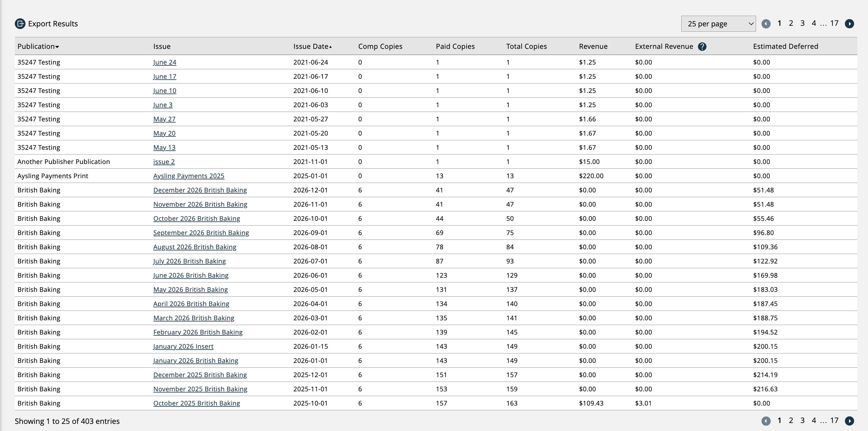Click the Estimated Deferred column header
The width and height of the screenshot is (868, 431).
point(785,46)
